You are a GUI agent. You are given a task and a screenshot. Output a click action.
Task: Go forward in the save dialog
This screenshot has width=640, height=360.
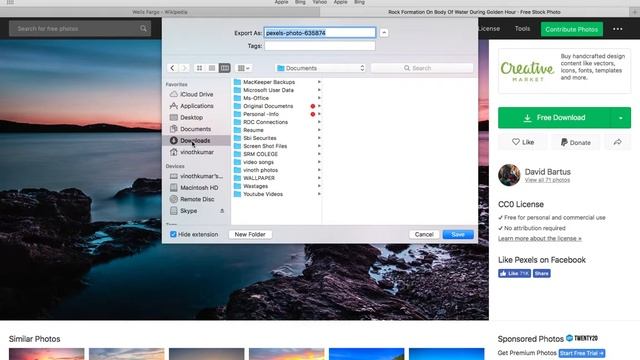tap(184, 68)
